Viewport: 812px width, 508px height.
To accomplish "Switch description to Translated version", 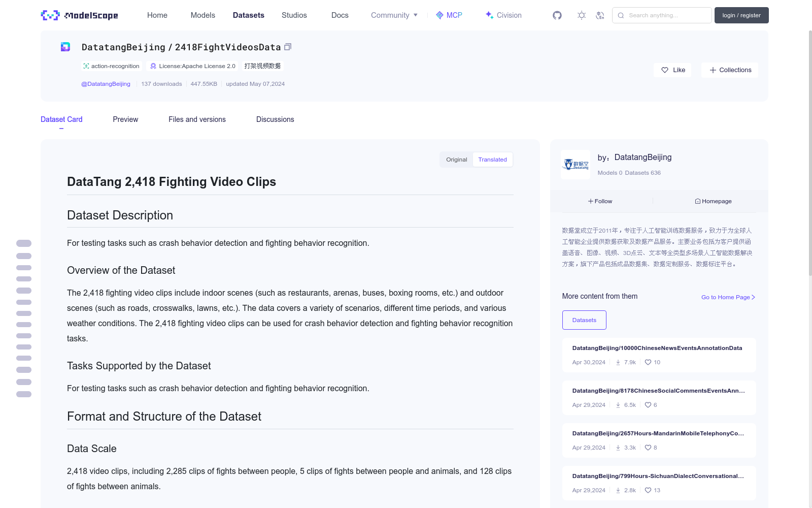I will tap(492, 160).
